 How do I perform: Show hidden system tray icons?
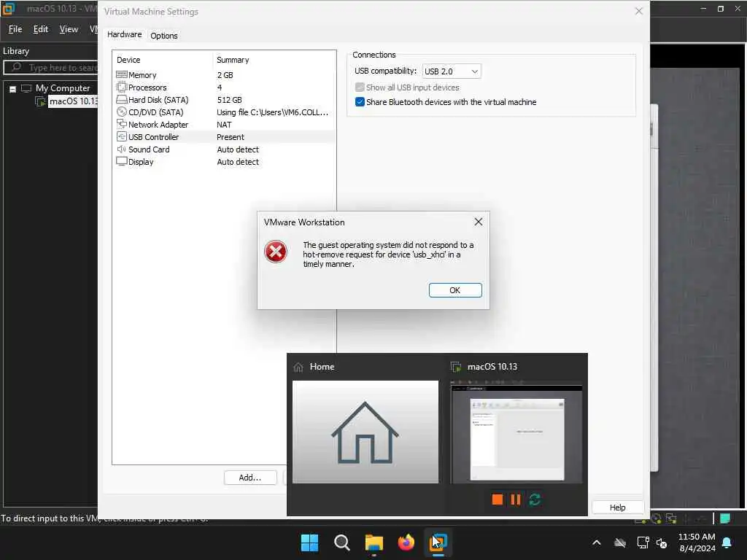click(597, 542)
